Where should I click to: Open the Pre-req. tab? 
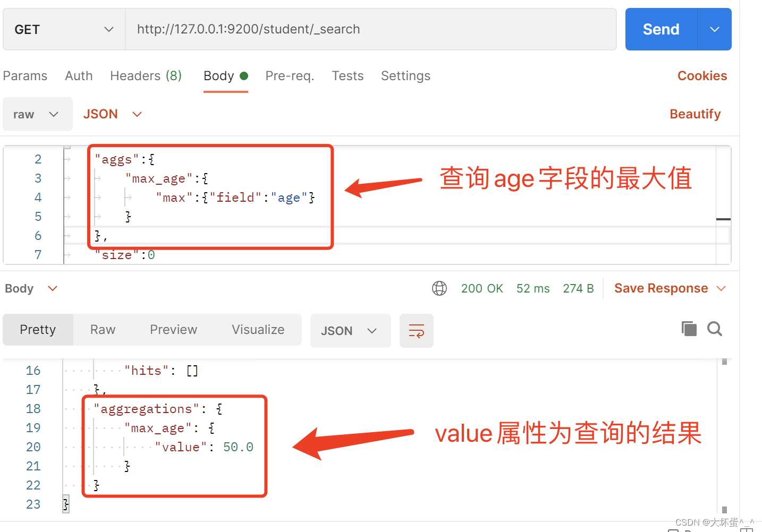[290, 76]
